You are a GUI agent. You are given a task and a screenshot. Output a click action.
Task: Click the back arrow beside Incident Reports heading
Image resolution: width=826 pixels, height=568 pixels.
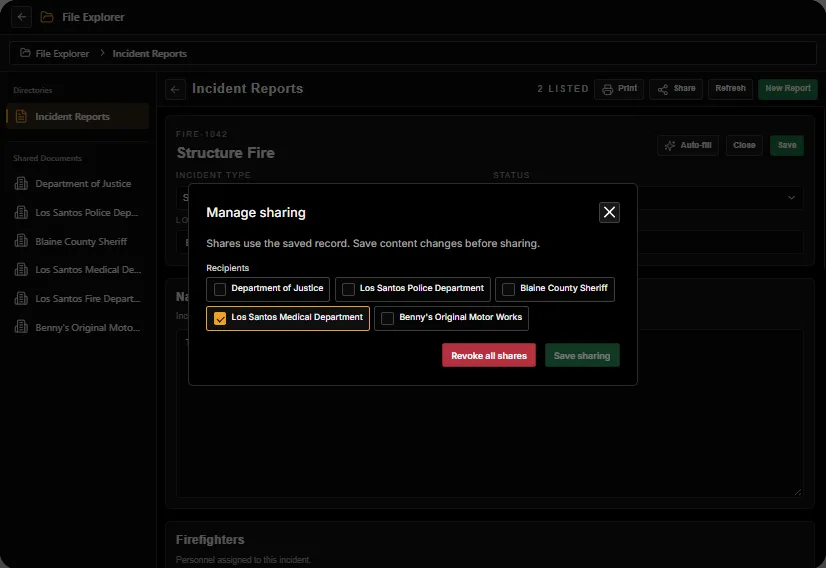175,90
